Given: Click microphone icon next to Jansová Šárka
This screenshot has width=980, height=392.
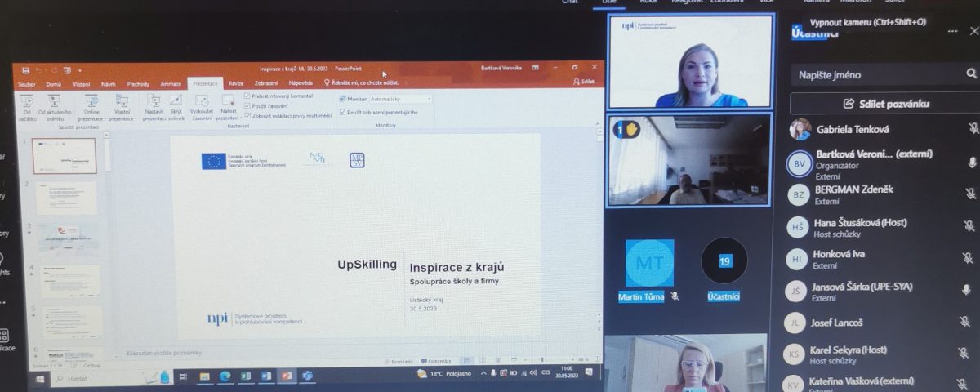Looking at the screenshot, I should [968, 290].
